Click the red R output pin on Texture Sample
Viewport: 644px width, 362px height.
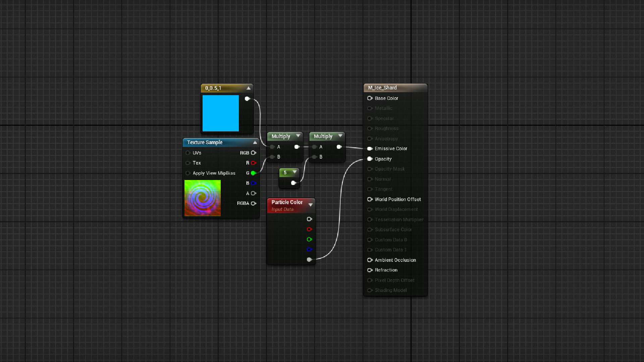254,163
